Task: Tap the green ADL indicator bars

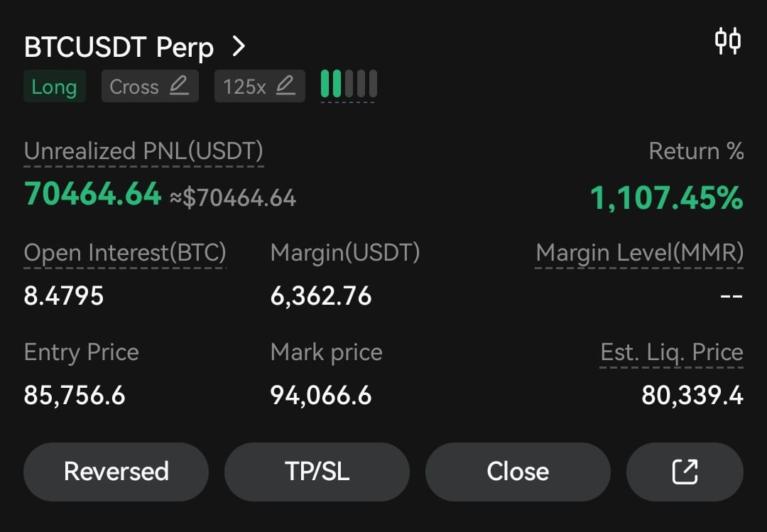Action: [x=348, y=85]
